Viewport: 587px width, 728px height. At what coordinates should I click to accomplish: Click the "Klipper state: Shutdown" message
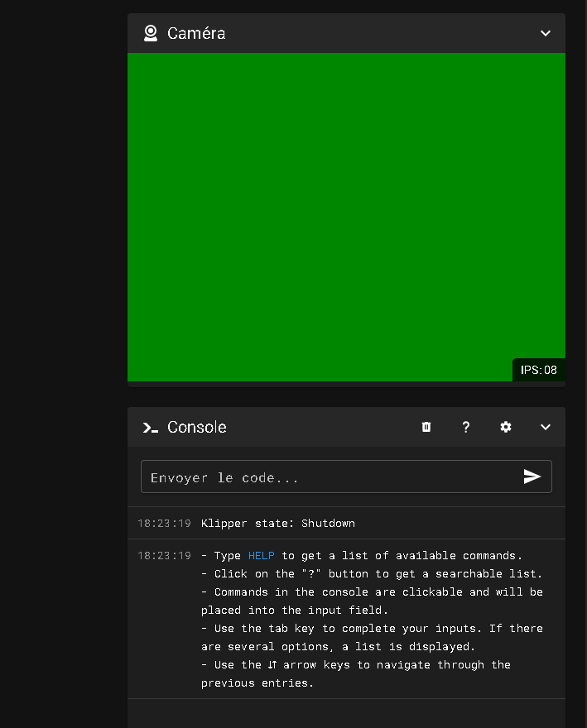coord(278,523)
